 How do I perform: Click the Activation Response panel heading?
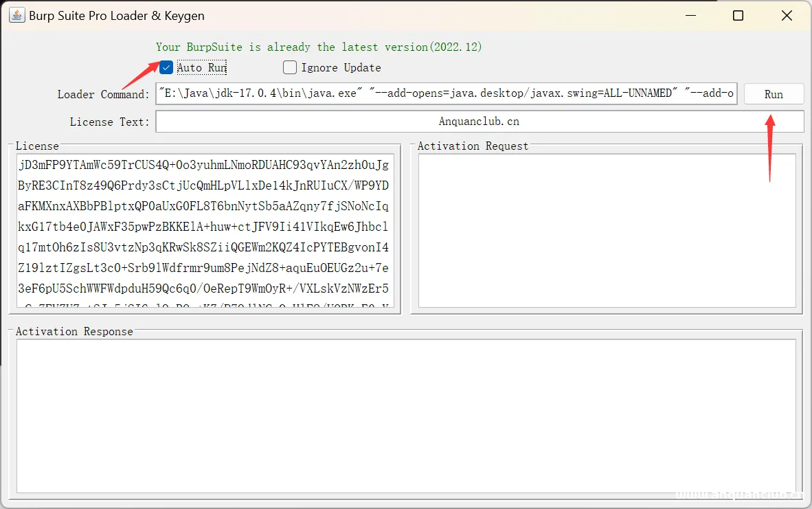74,331
